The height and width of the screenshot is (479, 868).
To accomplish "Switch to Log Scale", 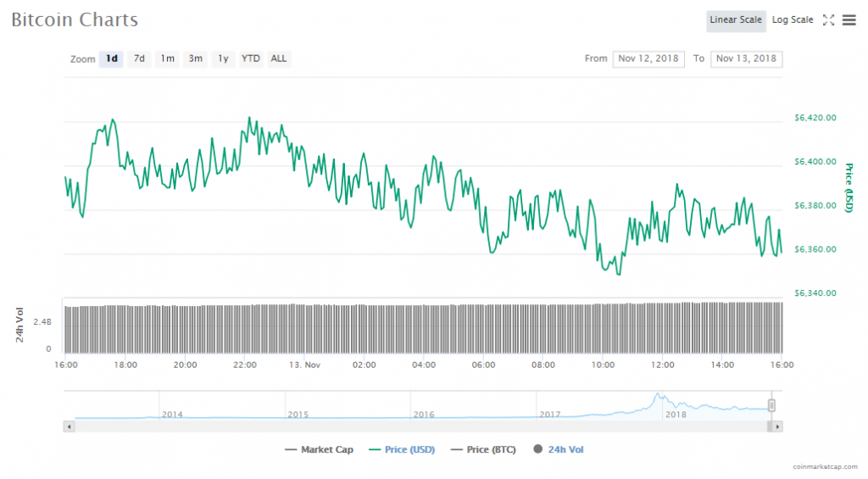I will [x=792, y=20].
